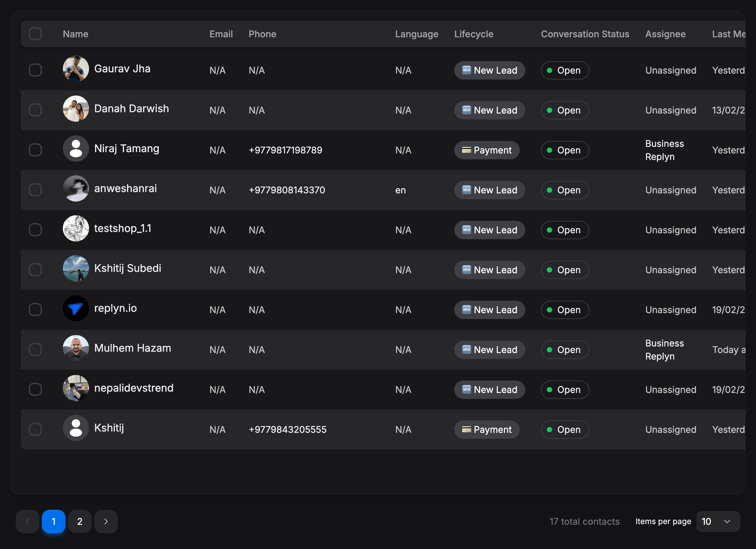Screen dimensions: 756x549
Task: Click Gaurav Jha's profile avatar
Action: point(76,69)
